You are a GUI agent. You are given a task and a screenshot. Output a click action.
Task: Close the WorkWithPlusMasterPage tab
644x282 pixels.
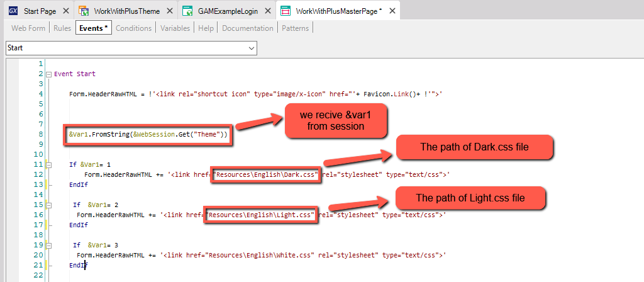click(x=392, y=11)
